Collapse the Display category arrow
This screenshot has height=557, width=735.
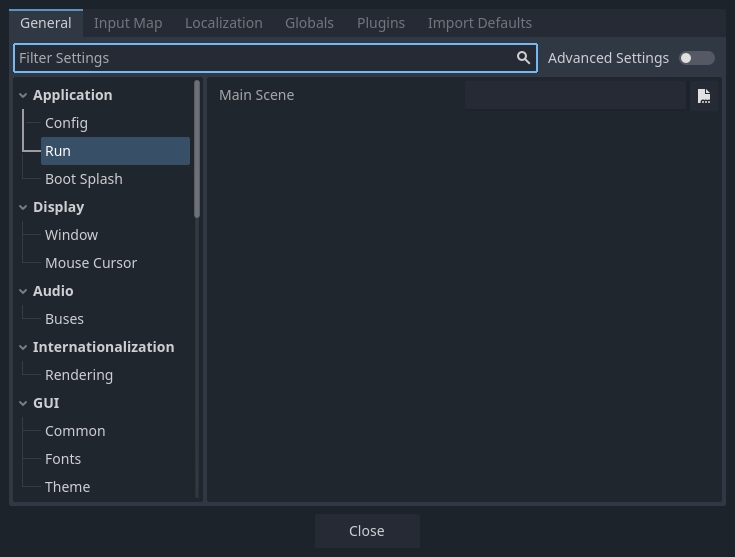[23, 207]
